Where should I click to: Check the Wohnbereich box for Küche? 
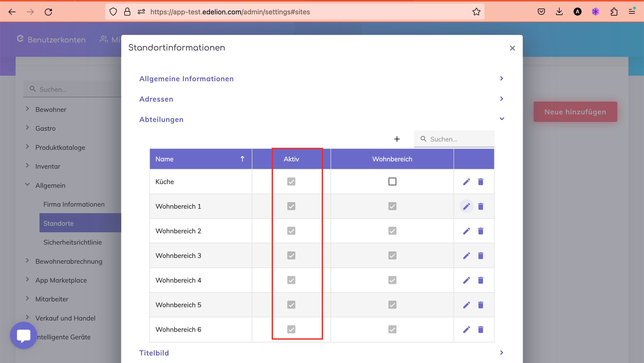pos(392,181)
